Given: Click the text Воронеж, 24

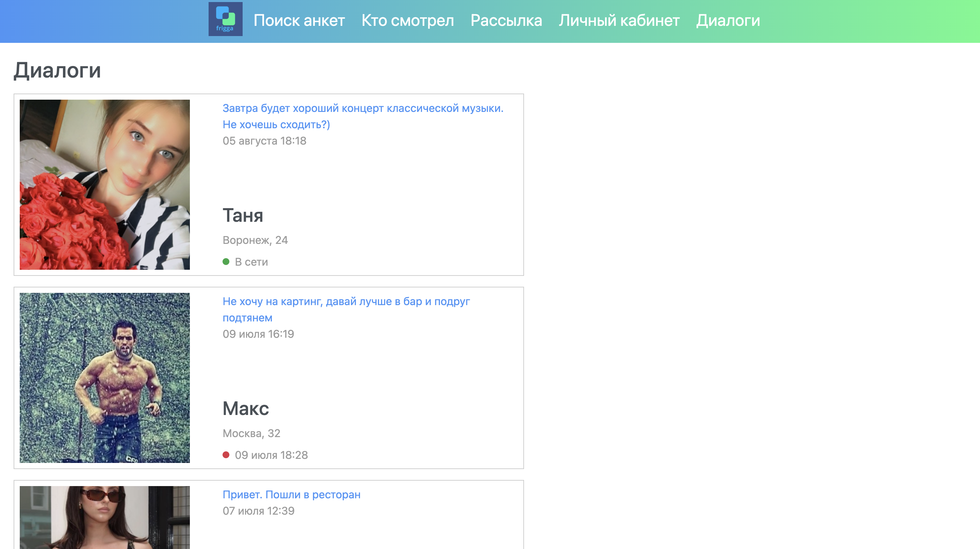Looking at the screenshot, I should [255, 240].
